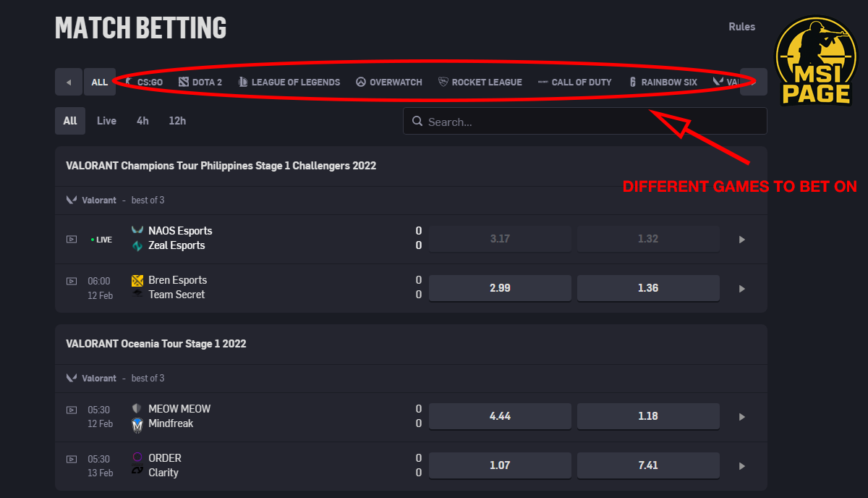
Task: Click the 06:00 12 Feb match time
Action: (100, 288)
